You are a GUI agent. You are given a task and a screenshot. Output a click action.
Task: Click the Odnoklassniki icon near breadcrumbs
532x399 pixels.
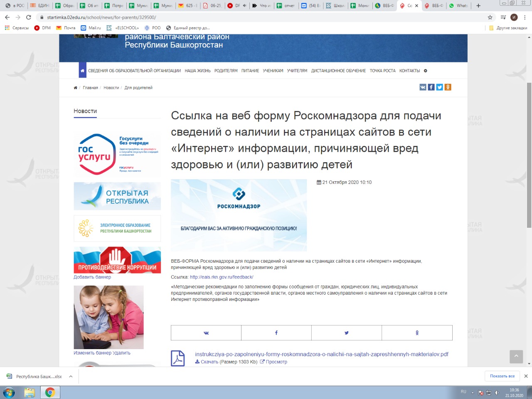click(448, 87)
